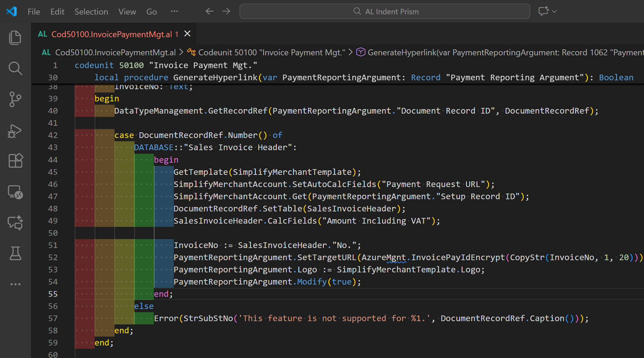
Task: Open the Chat view icon
Action: coord(15,223)
